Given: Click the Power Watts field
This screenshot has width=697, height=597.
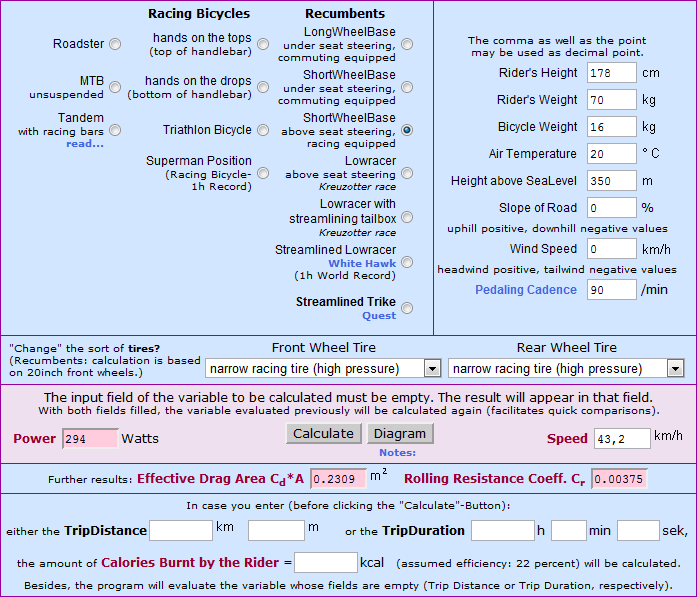Looking at the screenshot, I should tap(90, 439).
